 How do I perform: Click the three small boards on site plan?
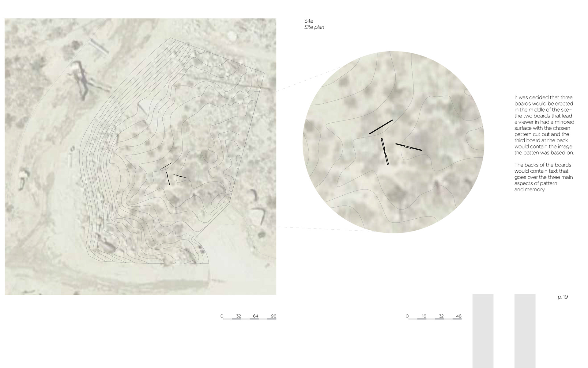(x=173, y=173)
